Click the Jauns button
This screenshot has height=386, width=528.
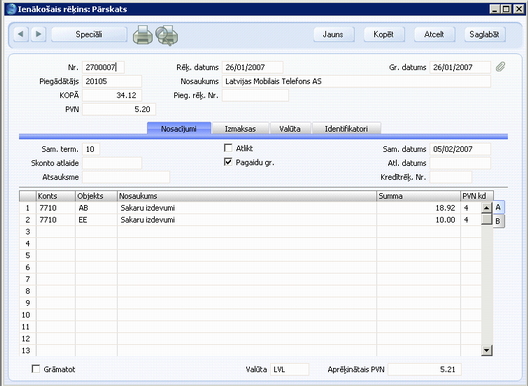333,34
